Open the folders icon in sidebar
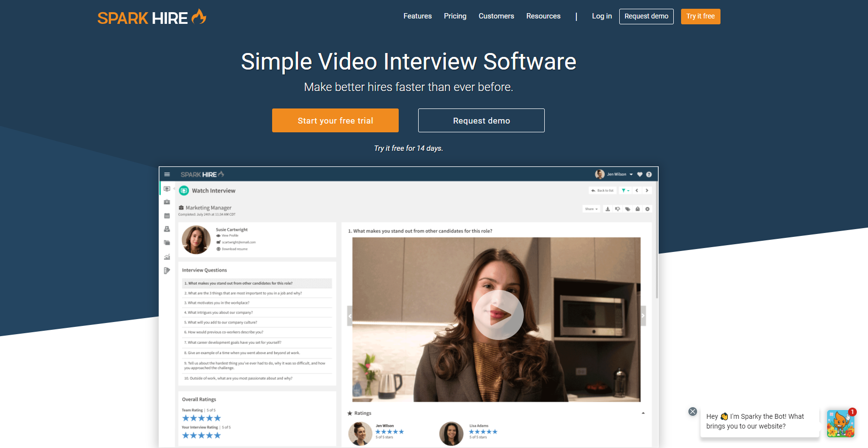This screenshot has height=448, width=868. [167, 243]
